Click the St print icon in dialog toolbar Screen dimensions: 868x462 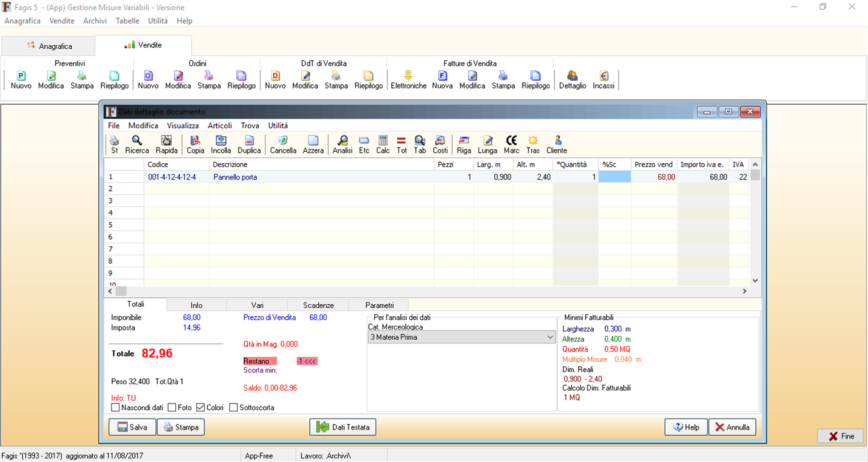click(115, 145)
